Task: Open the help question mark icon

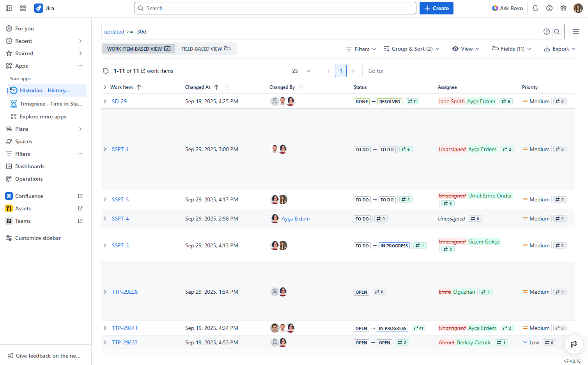Action: (x=549, y=8)
